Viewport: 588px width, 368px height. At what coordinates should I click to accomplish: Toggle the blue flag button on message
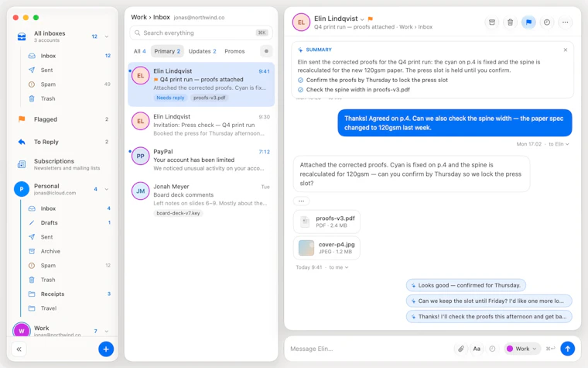click(x=528, y=22)
